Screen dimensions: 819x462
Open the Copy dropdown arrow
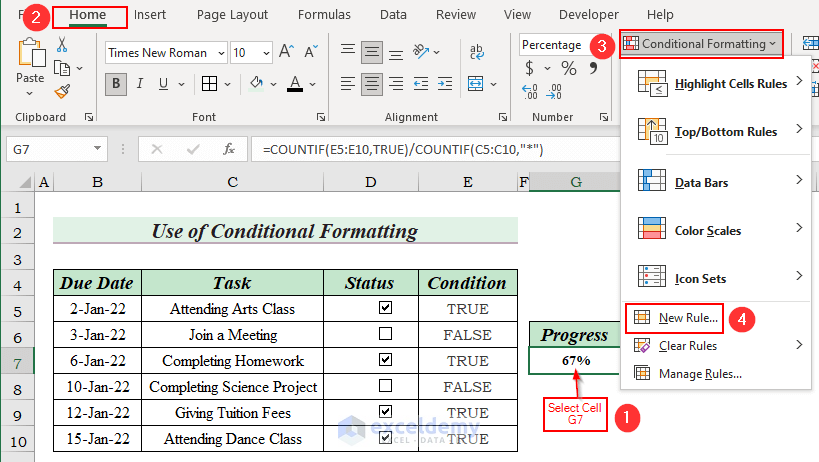[79, 68]
